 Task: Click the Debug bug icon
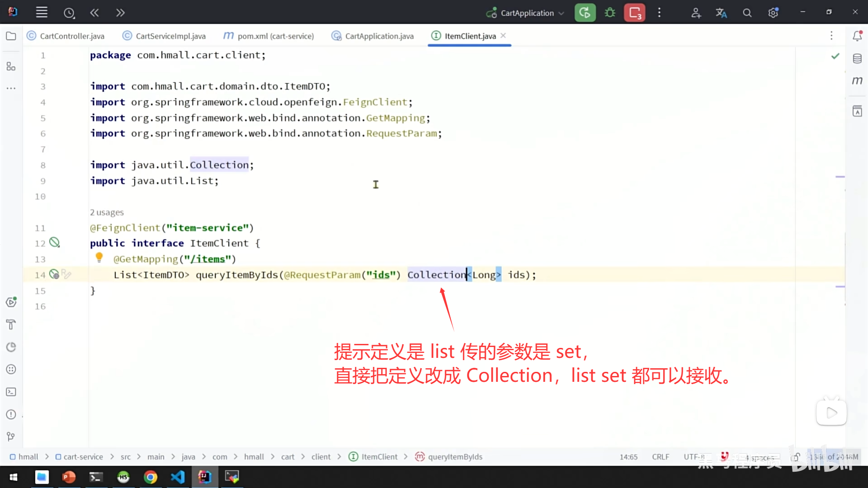[x=610, y=13]
